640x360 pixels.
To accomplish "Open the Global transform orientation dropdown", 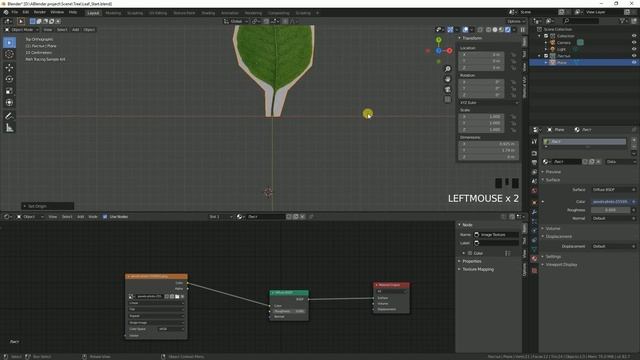I will 236,21.
